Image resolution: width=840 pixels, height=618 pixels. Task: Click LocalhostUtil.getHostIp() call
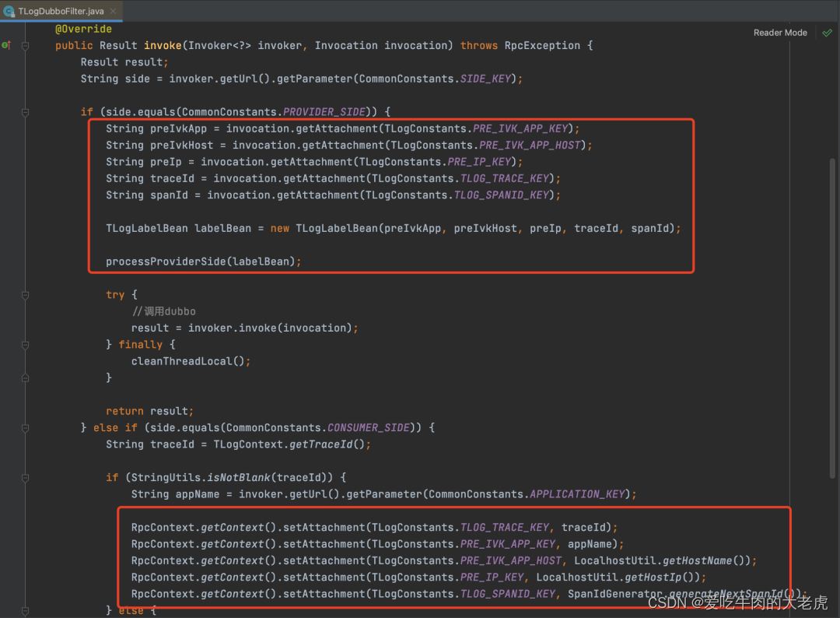[618, 578]
